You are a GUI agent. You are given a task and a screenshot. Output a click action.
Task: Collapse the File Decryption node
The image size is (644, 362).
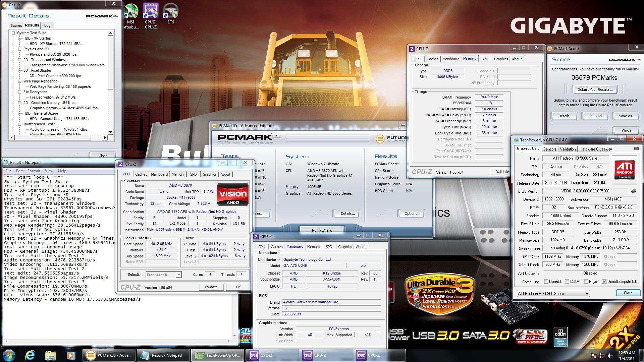point(20,92)
